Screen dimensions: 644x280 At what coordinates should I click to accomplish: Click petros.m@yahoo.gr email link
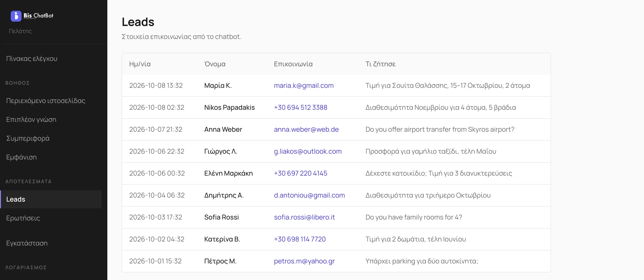click(x=304, y=261)
